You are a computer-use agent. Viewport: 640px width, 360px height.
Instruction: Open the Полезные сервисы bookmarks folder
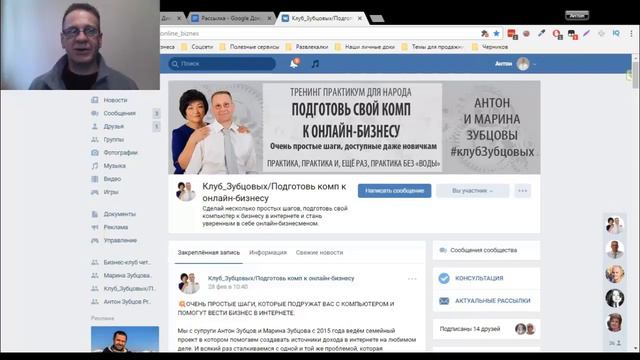(x=249, y=47)
